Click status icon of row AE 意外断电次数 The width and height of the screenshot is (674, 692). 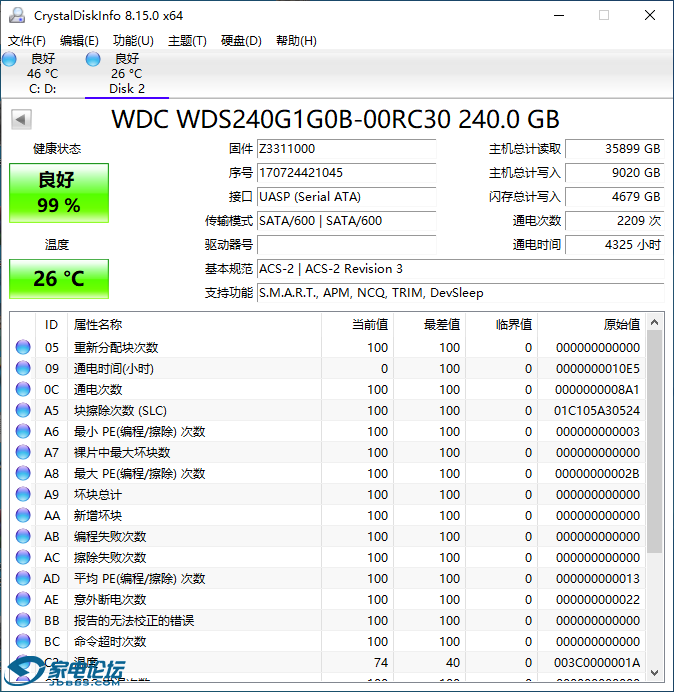click(23, 599)
